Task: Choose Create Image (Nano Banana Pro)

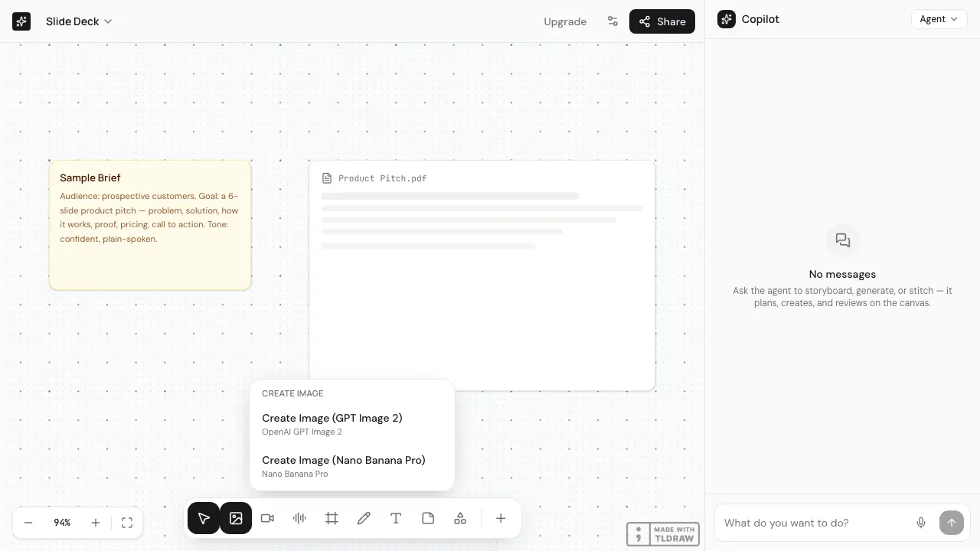Action: pyautogui.click(x=352, y=466)
